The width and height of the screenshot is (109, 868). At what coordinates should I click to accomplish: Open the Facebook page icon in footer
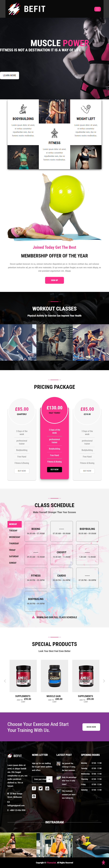click(34, 788)
